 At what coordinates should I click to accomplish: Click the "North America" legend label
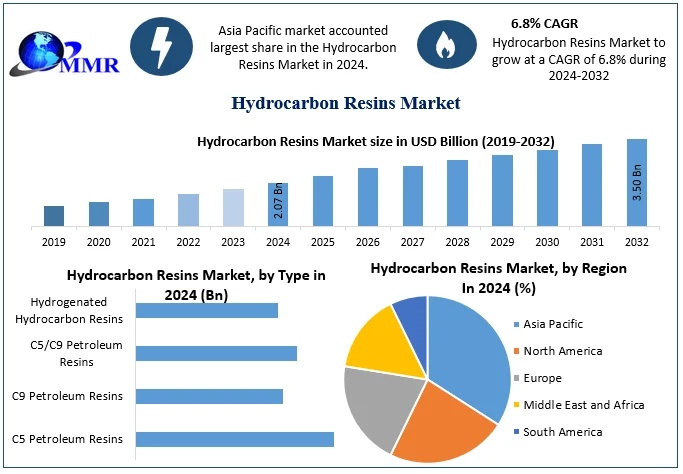pos(563,351)
